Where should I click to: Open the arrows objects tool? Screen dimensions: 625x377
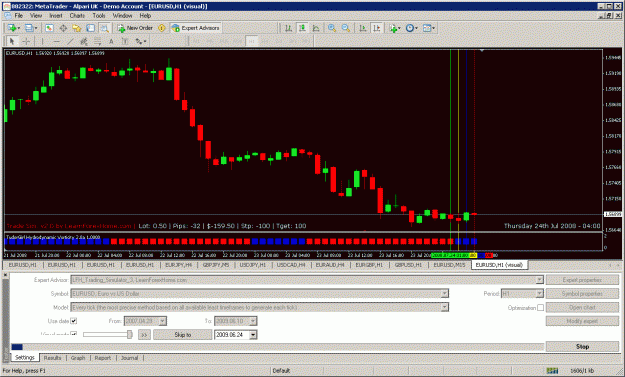click(x=140, y=41)
